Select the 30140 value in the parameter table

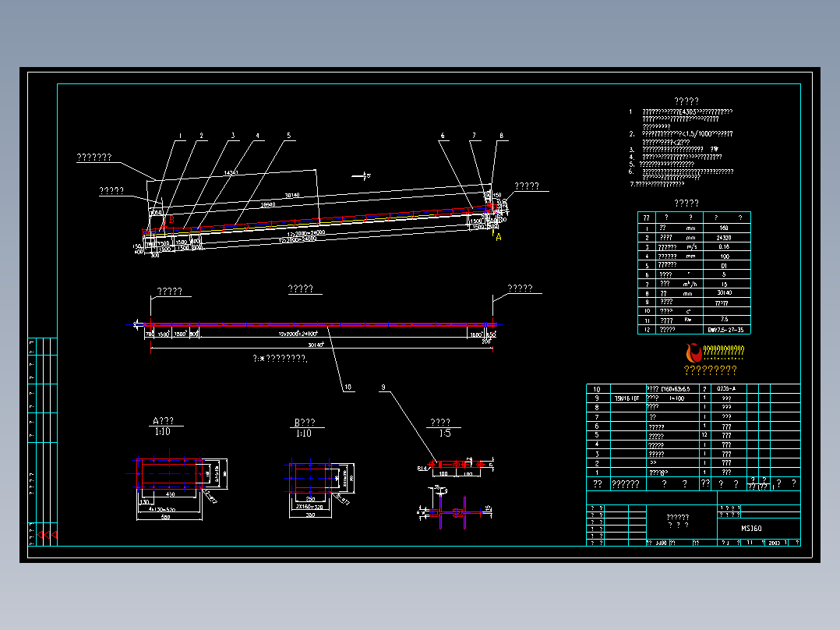point(725,292)
